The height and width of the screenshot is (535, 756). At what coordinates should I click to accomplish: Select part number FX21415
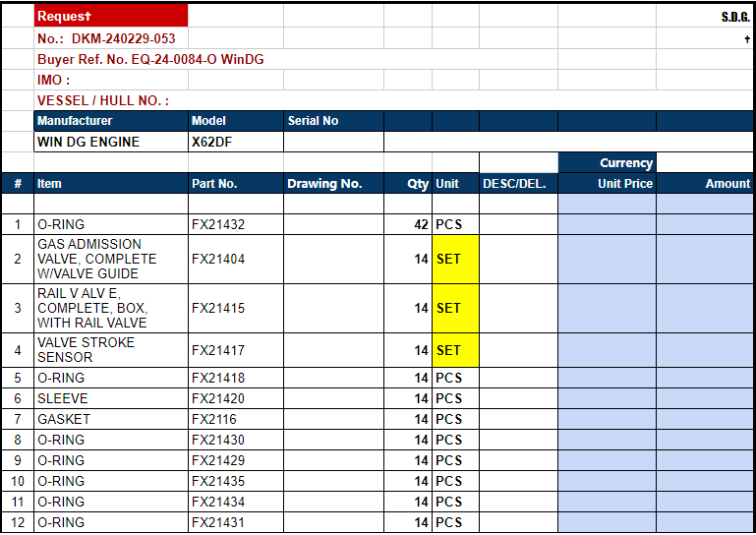point(236,308)
